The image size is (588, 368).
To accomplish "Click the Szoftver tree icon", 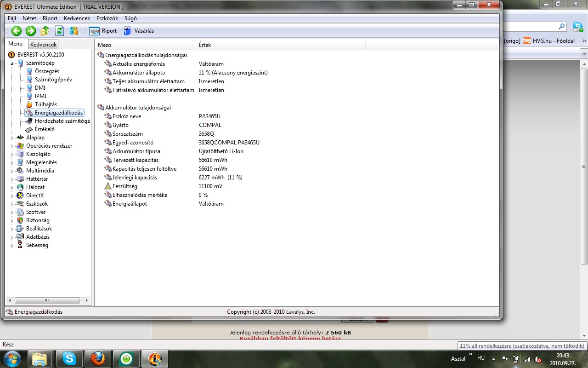I will click(x=20, y=212).
